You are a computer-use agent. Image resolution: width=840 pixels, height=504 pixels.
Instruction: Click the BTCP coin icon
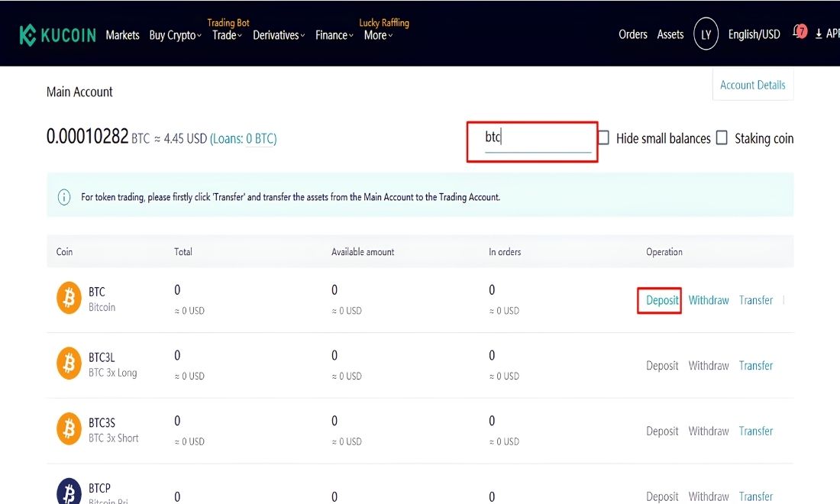click(69, 492)
